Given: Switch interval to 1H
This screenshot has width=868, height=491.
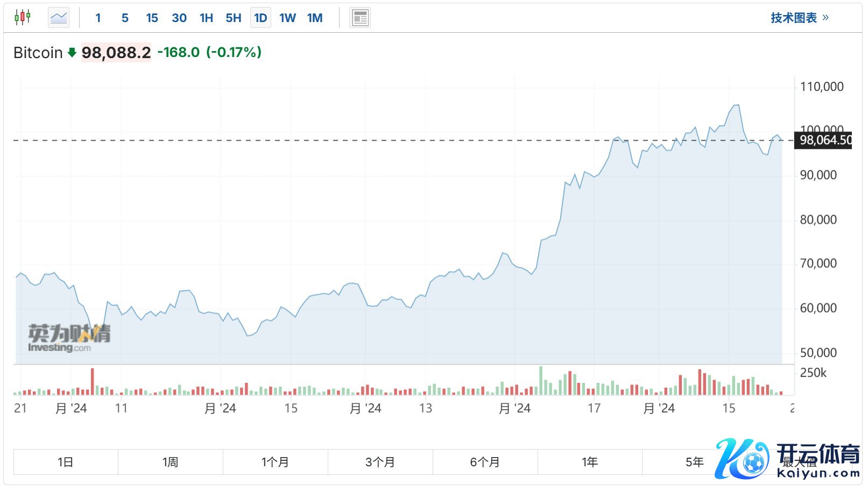Looking at the screenshot, I should (x=206, y=18).
